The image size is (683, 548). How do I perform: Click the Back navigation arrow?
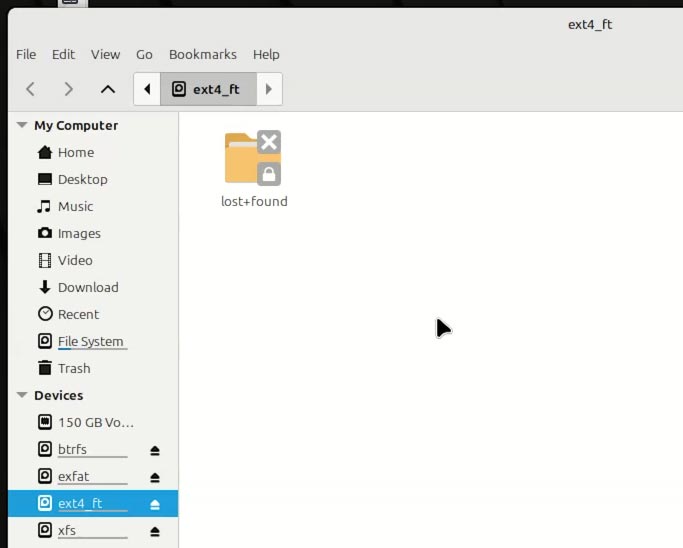(x=31, y=89)
